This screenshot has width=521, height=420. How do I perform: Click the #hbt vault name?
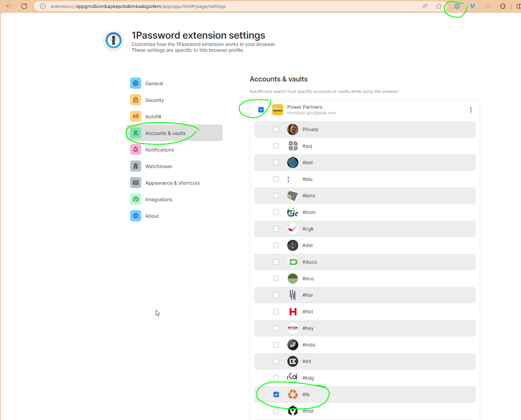pyautogui.click(x=308, y=312)
